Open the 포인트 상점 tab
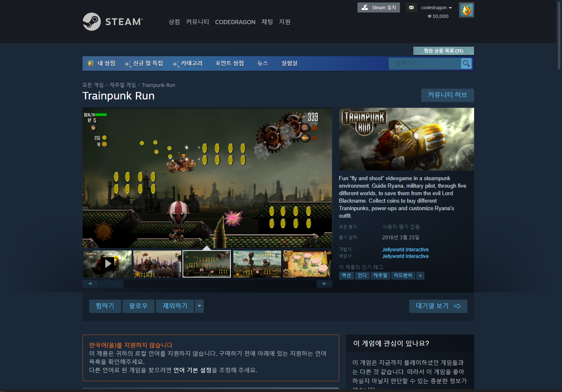This screenshot has height=392, width=562. pyautogui.click(x=230, y=63)
